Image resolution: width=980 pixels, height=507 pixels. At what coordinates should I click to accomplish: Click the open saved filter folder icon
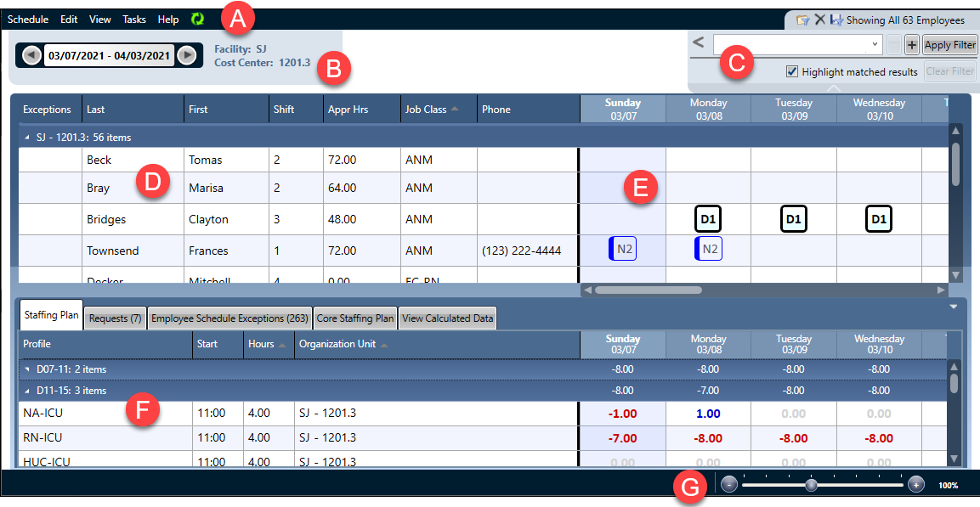coord(802,20)
